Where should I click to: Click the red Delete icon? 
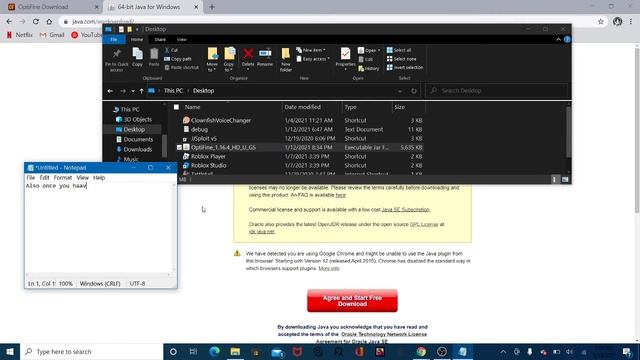tap(248, 53)
